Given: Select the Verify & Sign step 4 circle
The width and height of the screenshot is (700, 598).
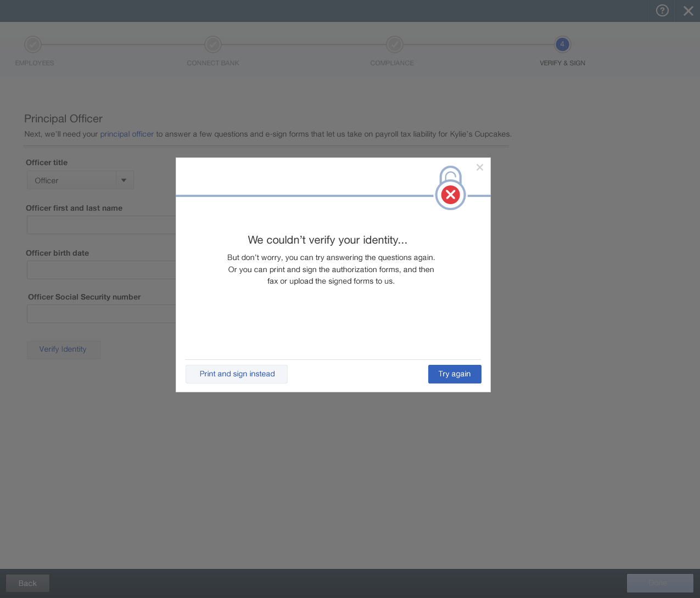Looking at the screenshot, I should click(562, 44).
